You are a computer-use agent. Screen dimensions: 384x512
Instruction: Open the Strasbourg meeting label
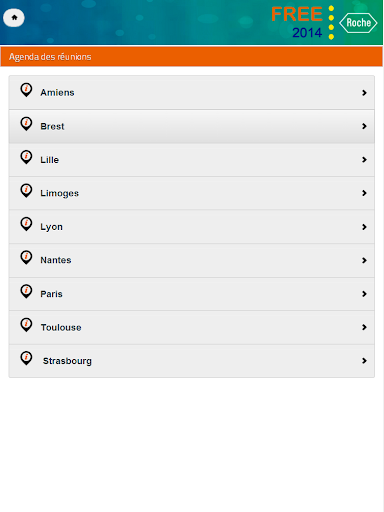point(67,361)
